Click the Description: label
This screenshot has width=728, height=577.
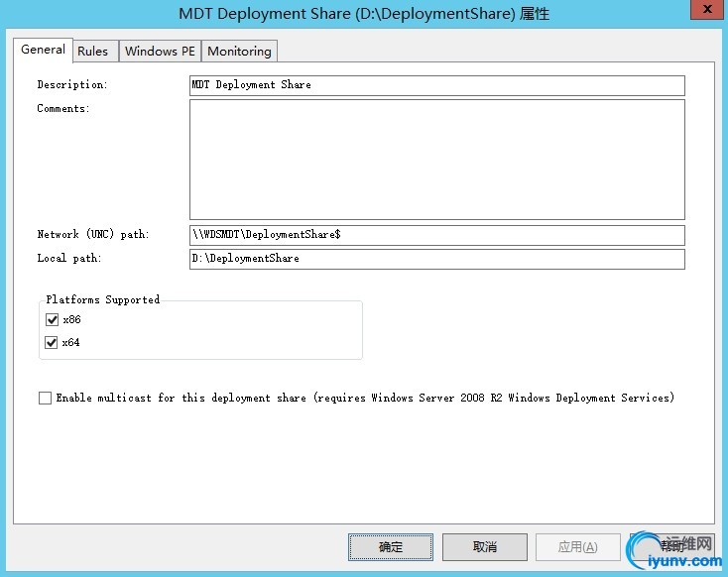click(72, 84)
